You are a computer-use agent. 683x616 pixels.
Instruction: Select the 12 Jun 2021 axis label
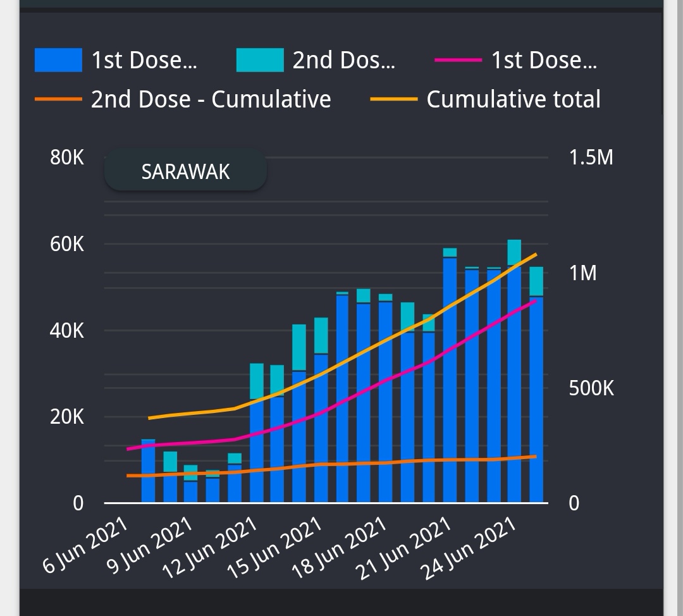coord(209,548)
